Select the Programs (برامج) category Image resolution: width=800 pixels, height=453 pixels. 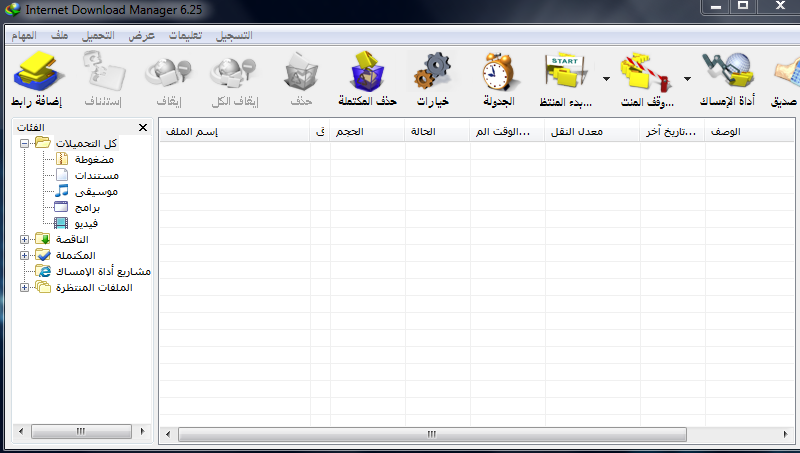pyautogui.click(x=87, y=208)
